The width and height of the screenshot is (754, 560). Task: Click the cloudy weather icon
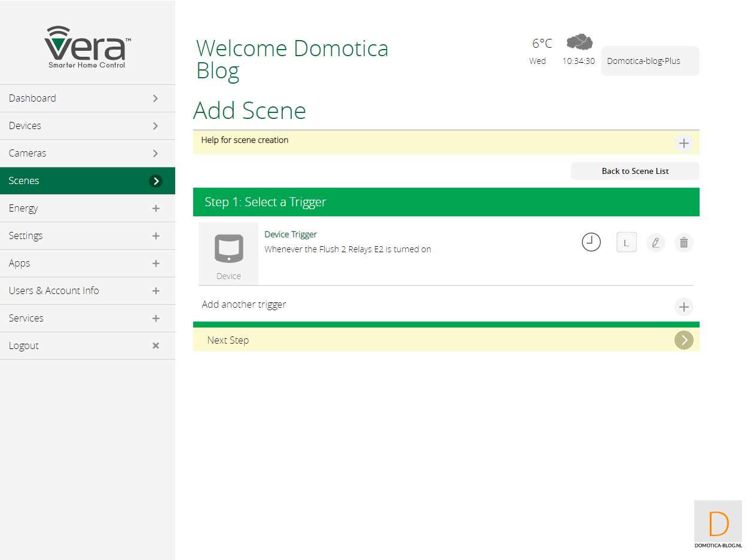[x=579, y=42]
